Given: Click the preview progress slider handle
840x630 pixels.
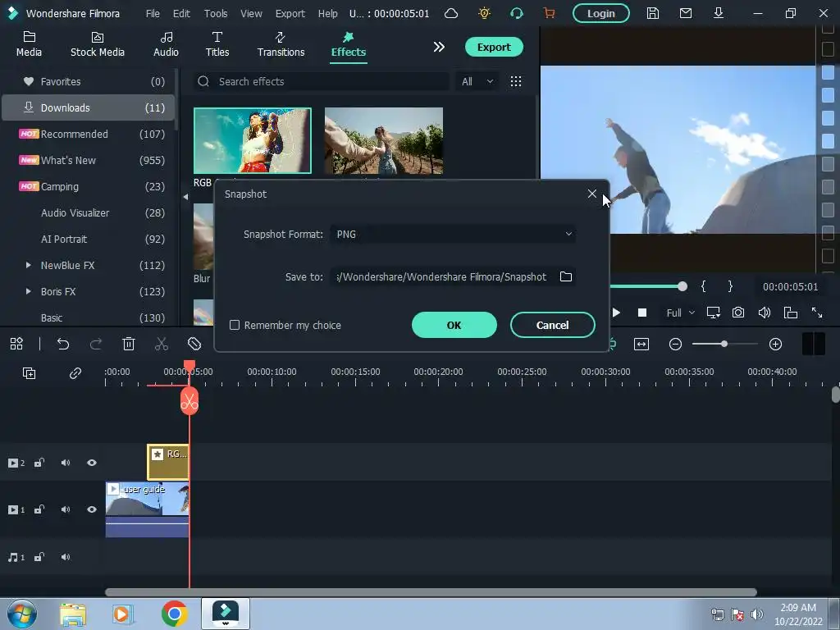Looking at the screenshot, I should coord(682,286).
